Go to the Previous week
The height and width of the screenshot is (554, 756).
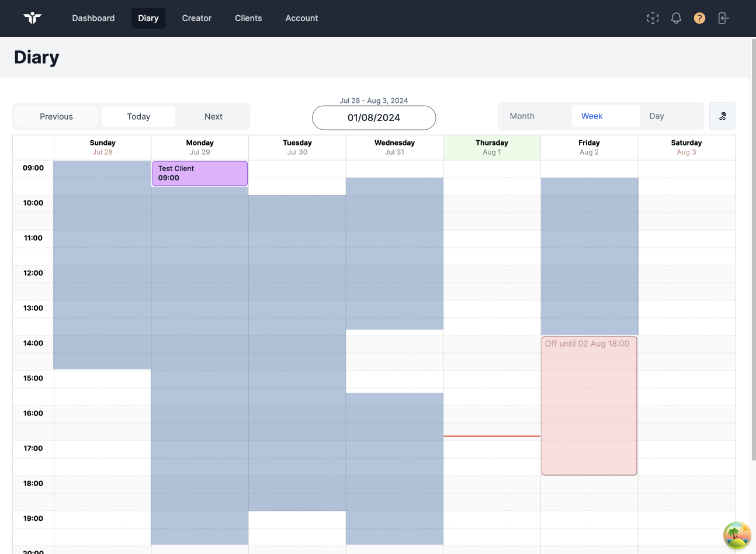point(56,116)
